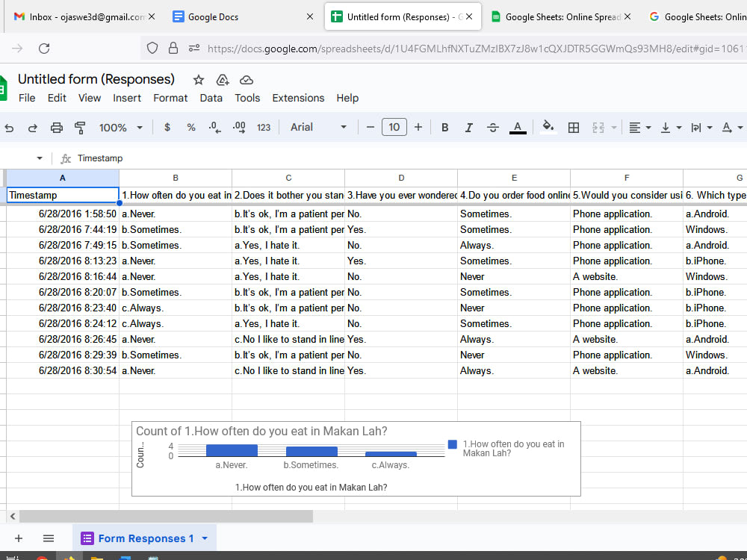Open Form Responses 1 tab dropdown arrow
The width and height of the screenshot is (747, 560).
tap(205, 538)
